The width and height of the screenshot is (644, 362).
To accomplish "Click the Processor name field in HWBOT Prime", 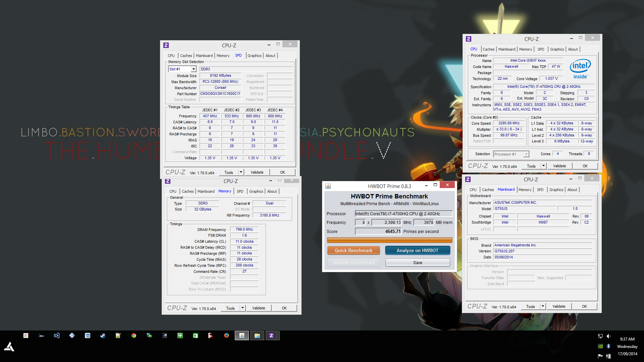I will [x=404, y=214].
